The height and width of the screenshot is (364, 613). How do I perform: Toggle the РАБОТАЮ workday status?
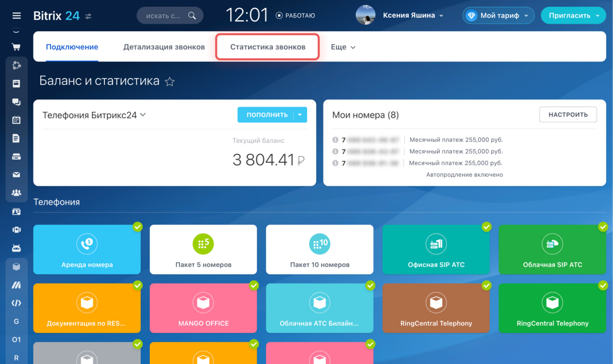(295, 15)
